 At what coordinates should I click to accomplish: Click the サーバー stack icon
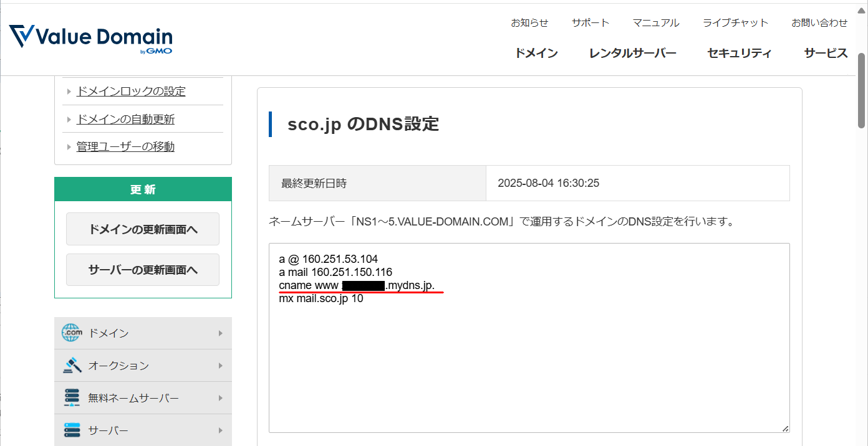tap(72, 430)
